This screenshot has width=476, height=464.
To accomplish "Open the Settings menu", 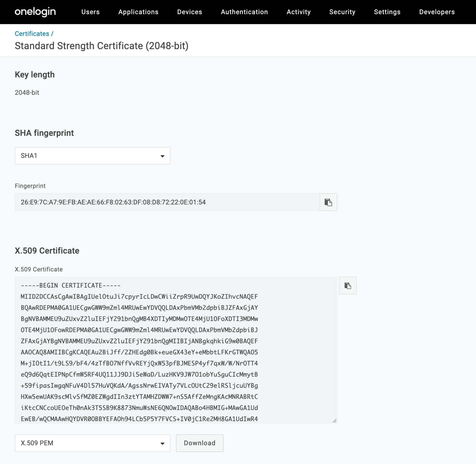I will point(387,12).
